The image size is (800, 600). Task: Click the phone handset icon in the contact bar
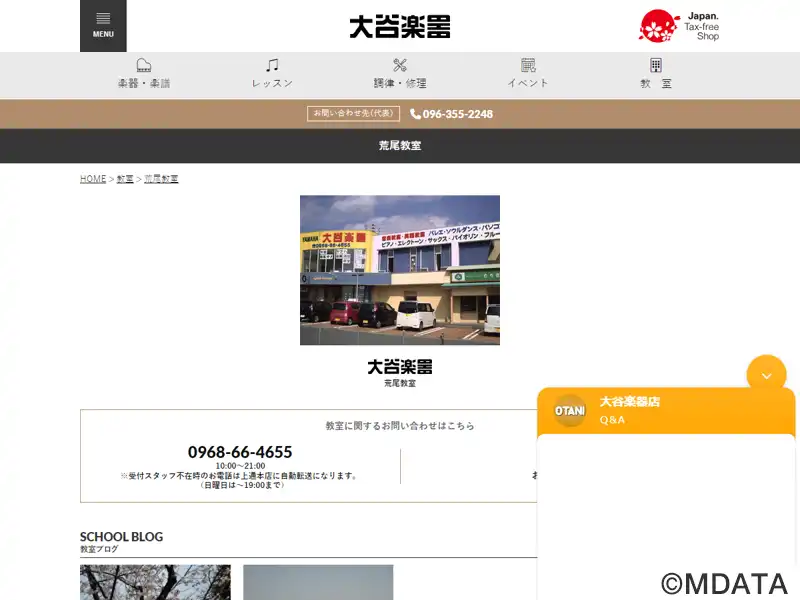pyautogui.click(x=415, y=114)
